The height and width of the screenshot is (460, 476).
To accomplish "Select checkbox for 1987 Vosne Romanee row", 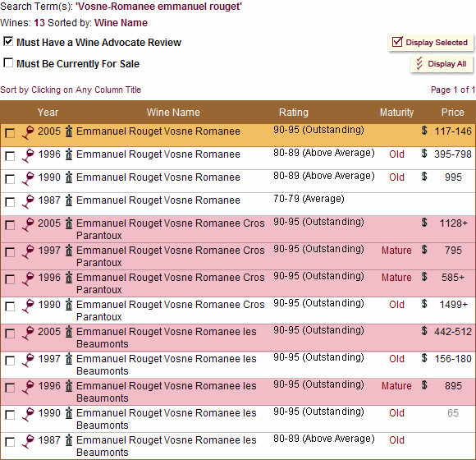I will [x=10, y=202].
